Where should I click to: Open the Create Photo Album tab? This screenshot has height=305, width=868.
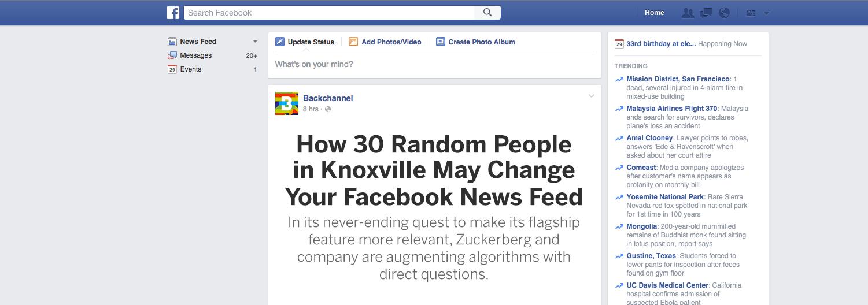click(475, 42)
